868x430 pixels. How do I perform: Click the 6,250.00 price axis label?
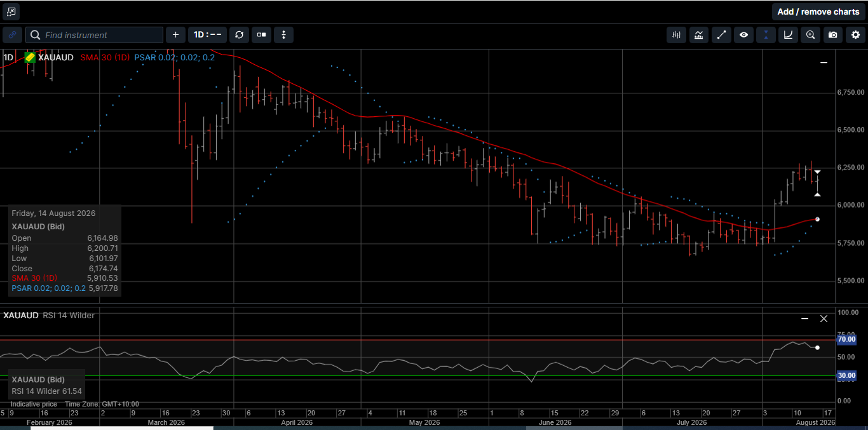tap(851, 167)
